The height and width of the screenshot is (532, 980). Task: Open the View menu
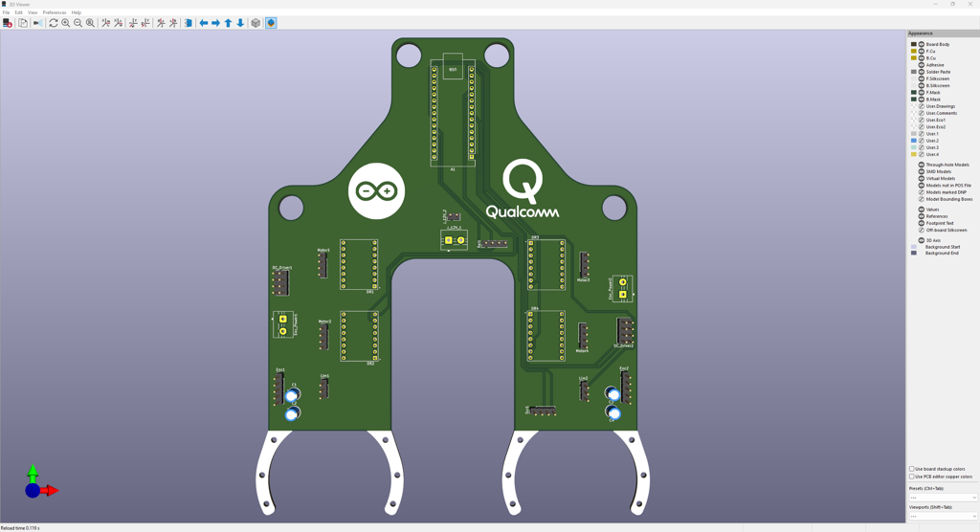33,12
